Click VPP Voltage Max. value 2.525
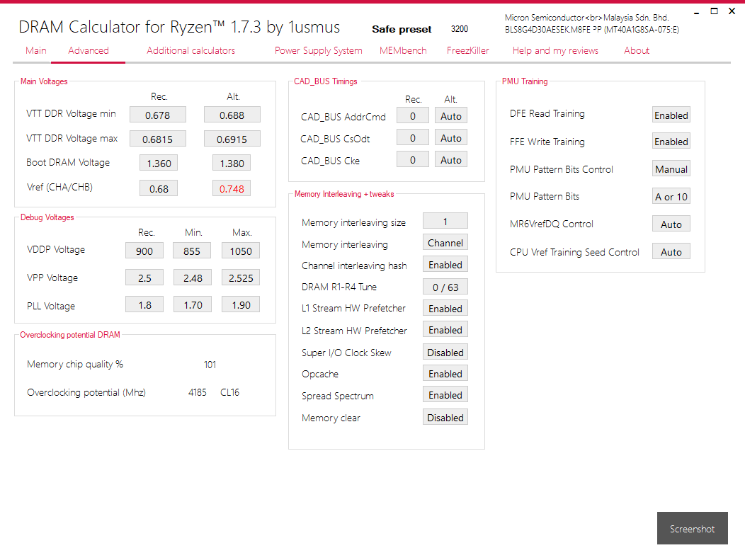This screenshot has height=560, width=745. [x=241, y=278]
